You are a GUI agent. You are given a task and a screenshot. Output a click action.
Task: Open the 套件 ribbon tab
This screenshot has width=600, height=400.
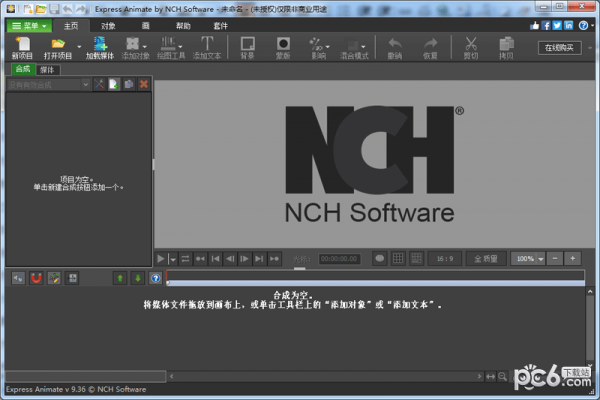coord(220,26)
